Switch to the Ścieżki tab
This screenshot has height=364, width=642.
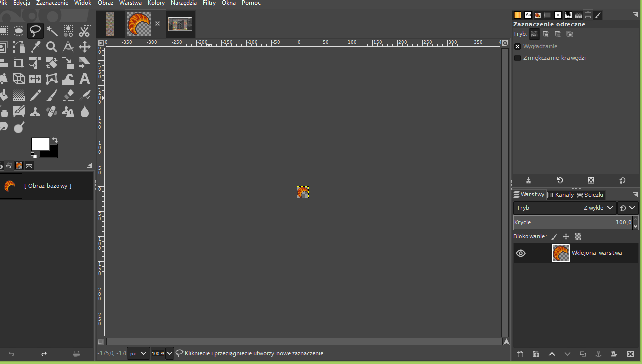tap(591, 195)
